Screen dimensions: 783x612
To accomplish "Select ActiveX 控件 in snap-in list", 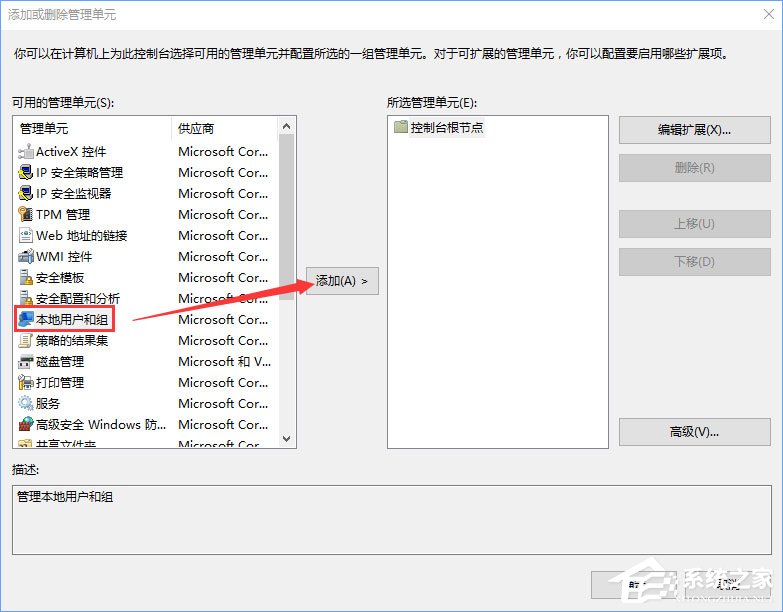I will [71, 152].
